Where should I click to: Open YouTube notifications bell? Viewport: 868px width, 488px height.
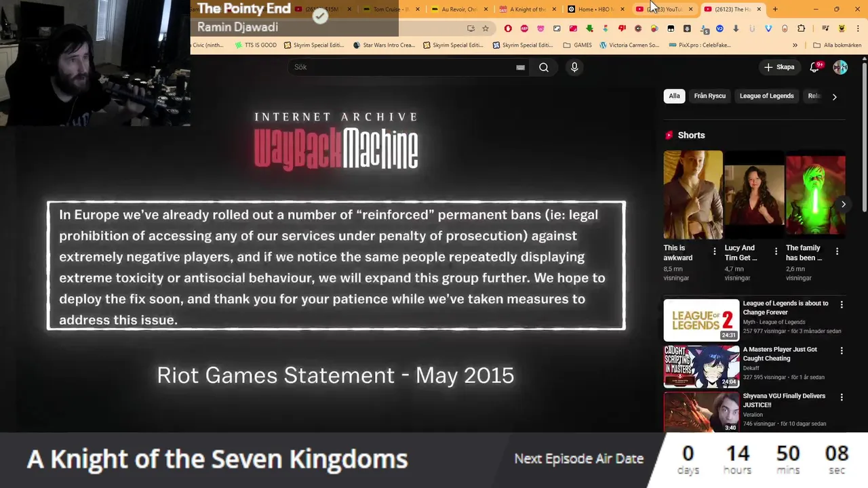815,67
